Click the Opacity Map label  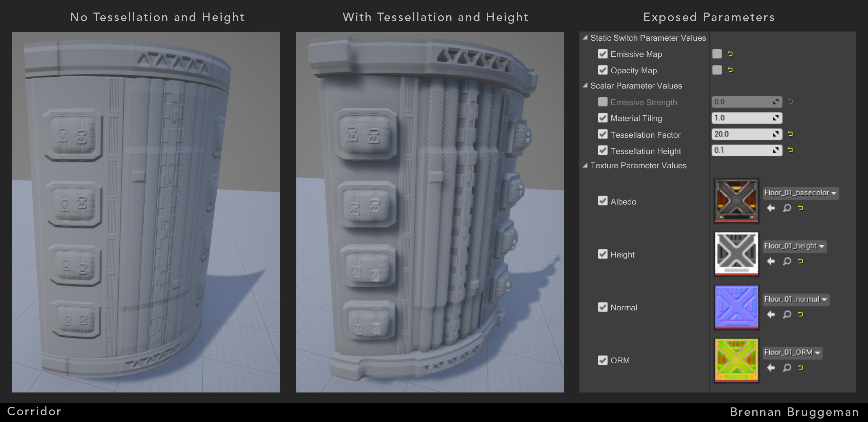[633, 71]
